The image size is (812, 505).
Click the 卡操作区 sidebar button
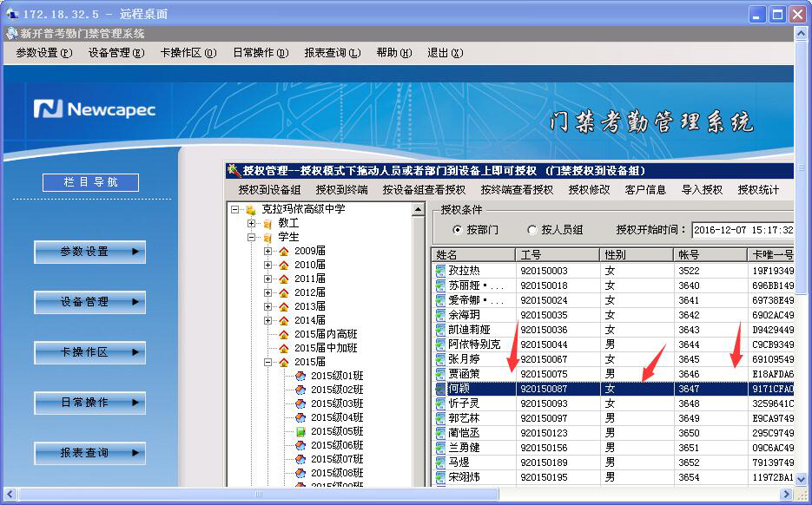(89, 352)
